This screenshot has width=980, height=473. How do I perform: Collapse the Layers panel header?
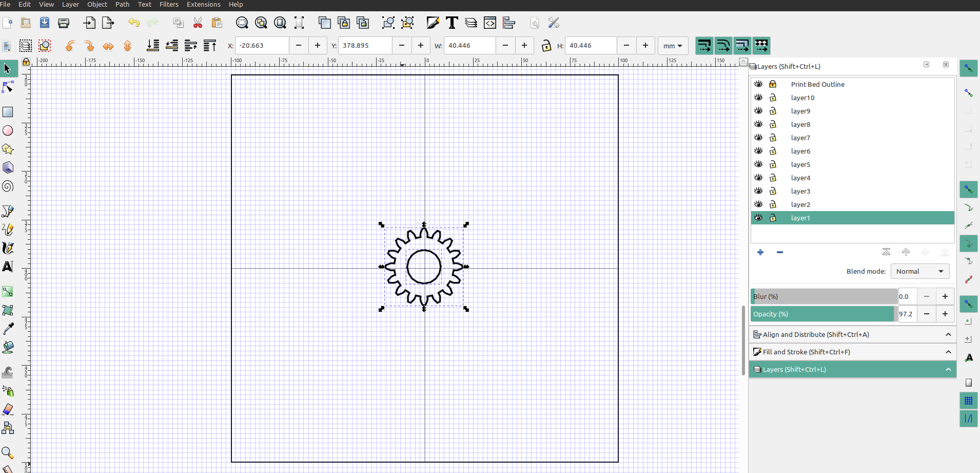coord(853,369)
